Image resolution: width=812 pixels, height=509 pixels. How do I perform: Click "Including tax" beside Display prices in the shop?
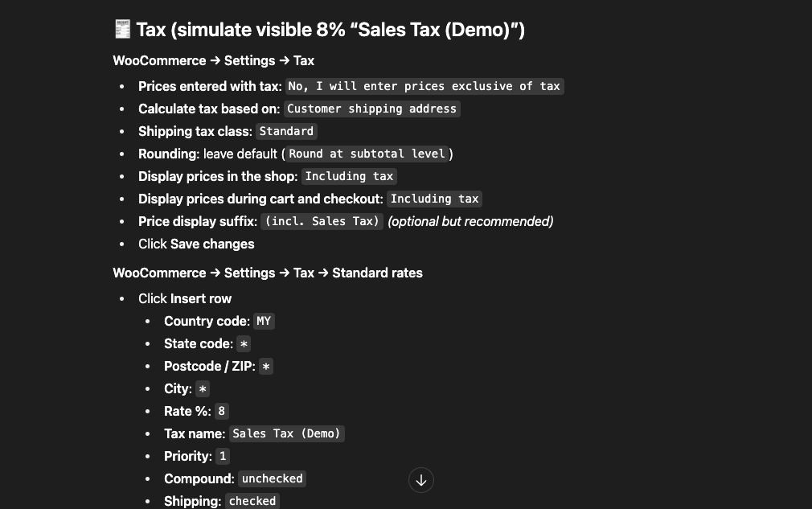click(x=349, y=176)
